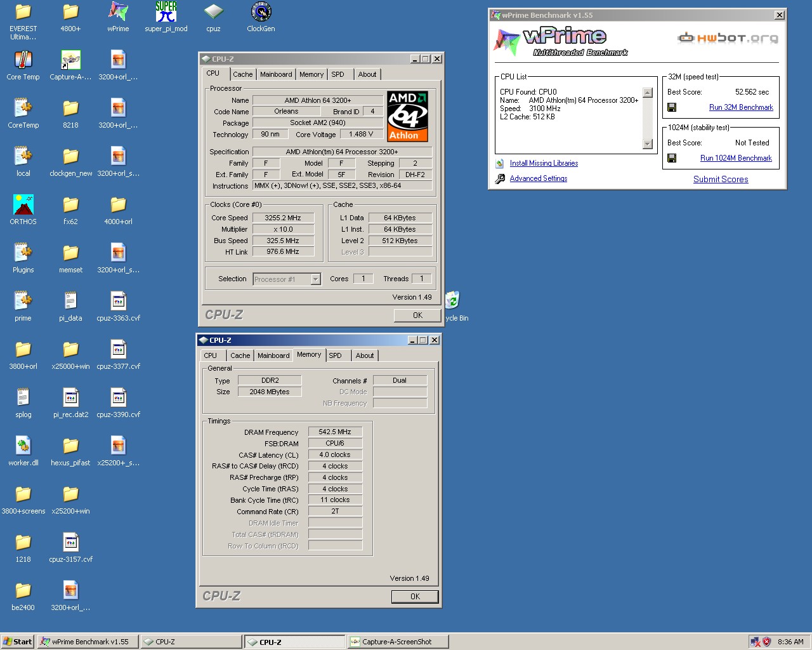Click OK in the lower CPU-Z window

[x=415, y=597]
